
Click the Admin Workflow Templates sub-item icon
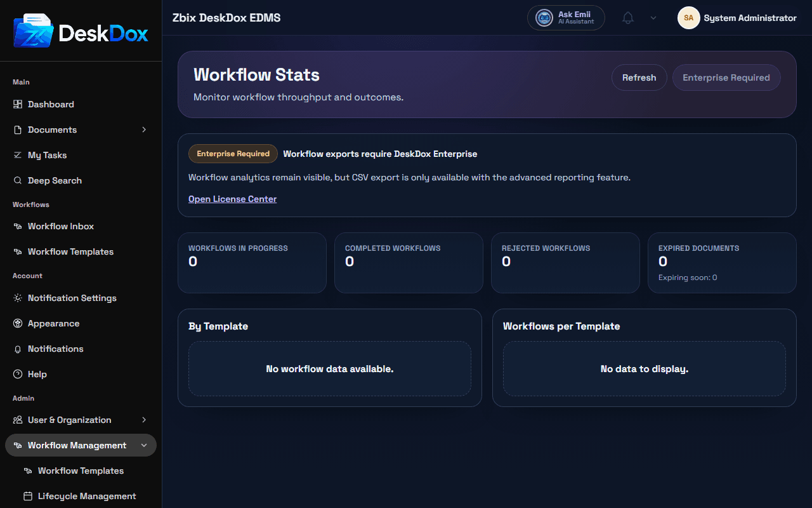point(28,471)
